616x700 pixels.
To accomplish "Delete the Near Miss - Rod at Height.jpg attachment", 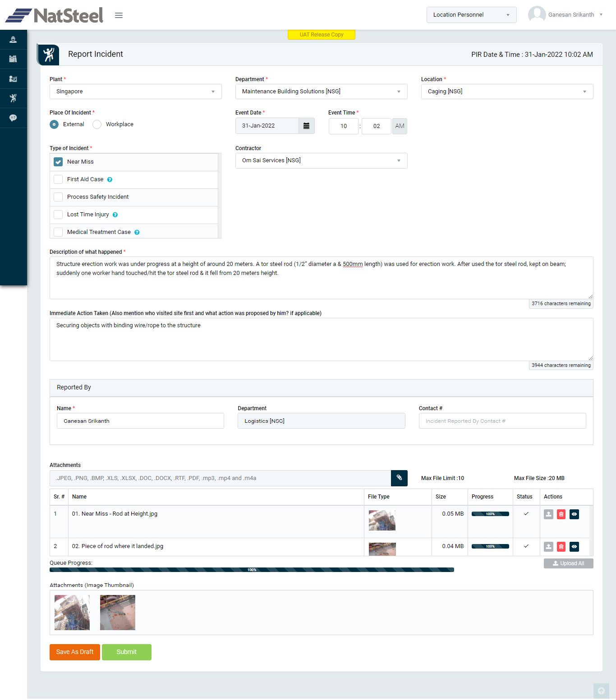I will point(561,514).
